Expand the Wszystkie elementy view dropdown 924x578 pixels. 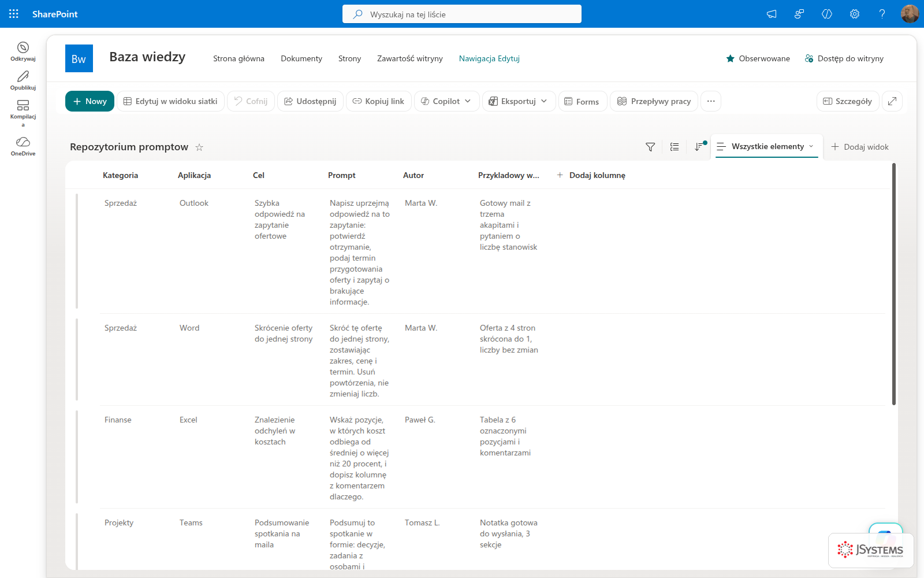click(767, 146)
